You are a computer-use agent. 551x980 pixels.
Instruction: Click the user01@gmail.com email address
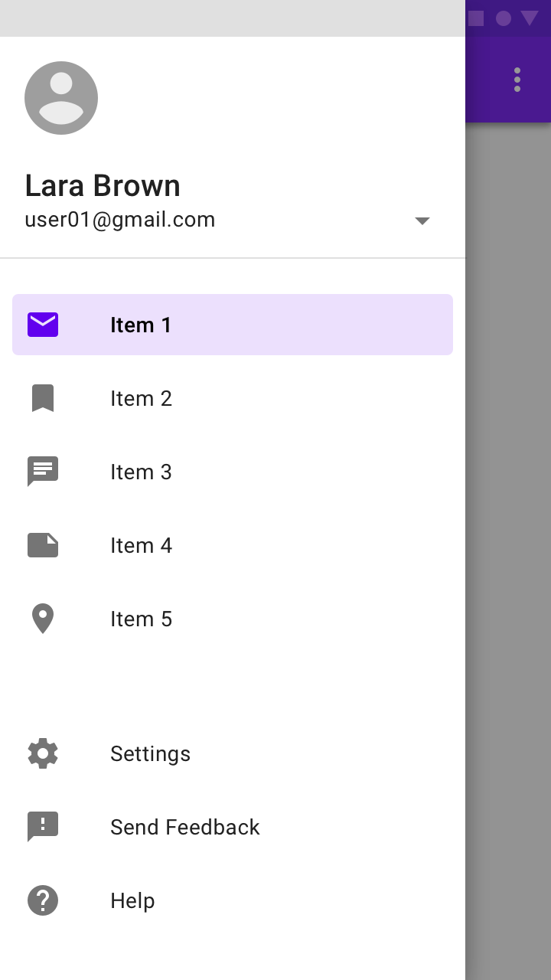coord(120,220)
